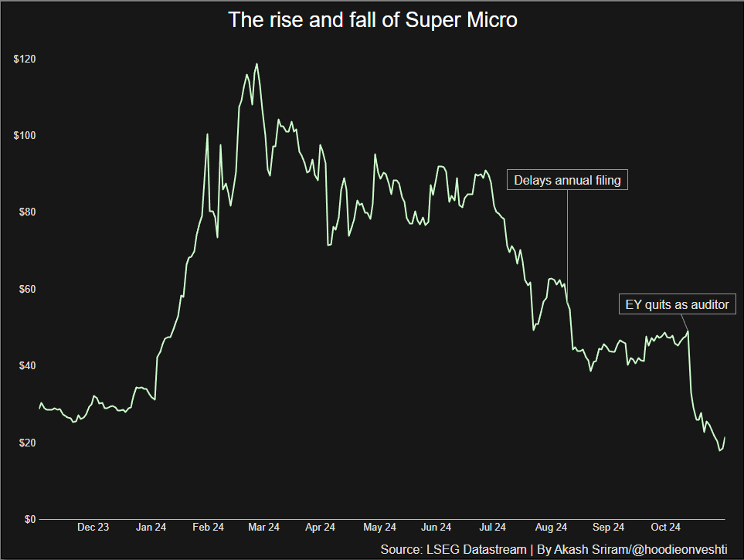Click the chart title about Super Micro
The height and width of the screenshot is (560, 744).
point(372,21)
